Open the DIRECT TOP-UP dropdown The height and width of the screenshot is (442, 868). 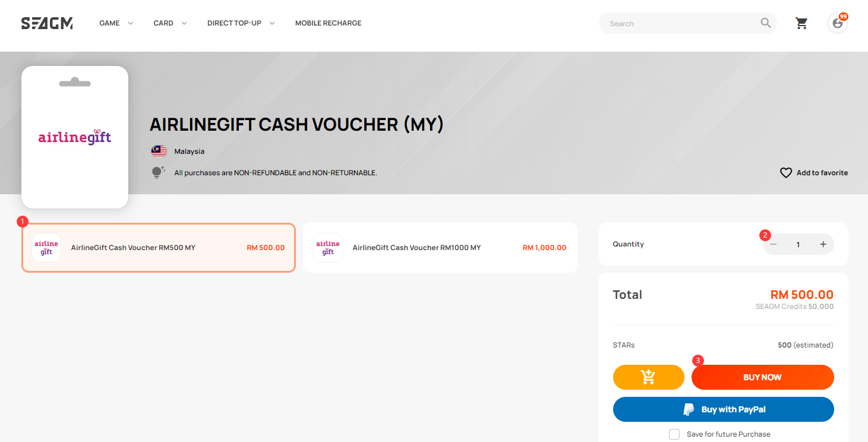tap(240, 23)
